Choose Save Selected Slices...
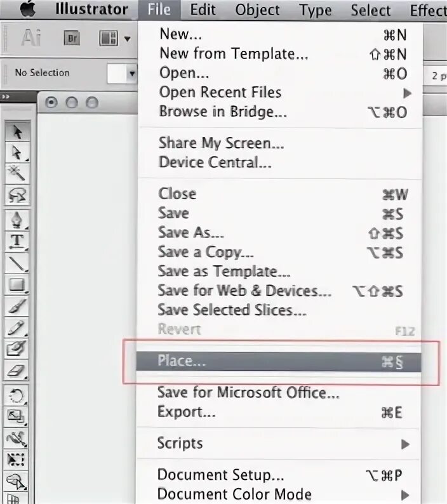 tap(280, 310)
